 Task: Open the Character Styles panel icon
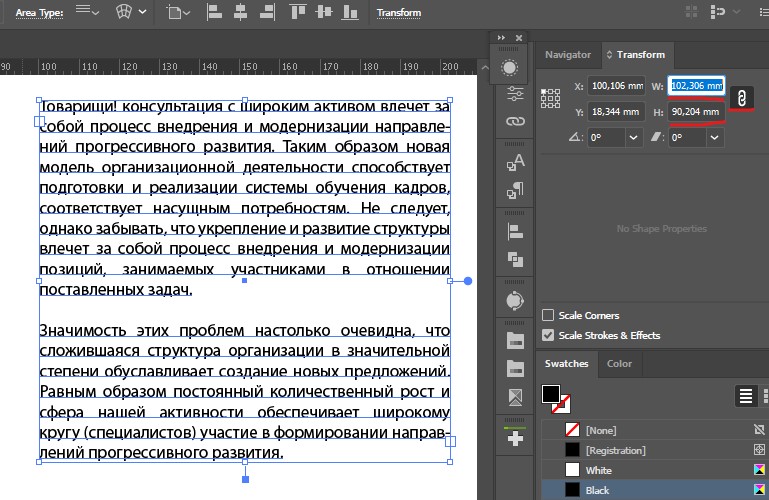tap(515, 162)
